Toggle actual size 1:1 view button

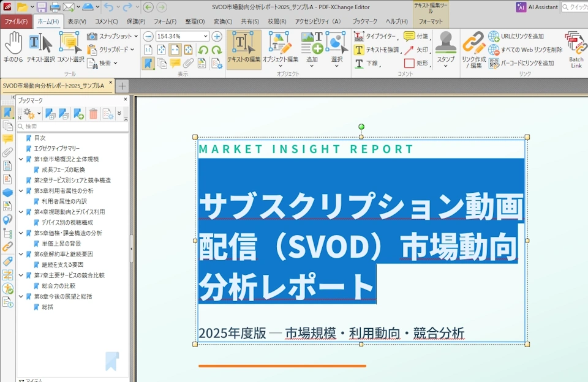tap(148, 50)
